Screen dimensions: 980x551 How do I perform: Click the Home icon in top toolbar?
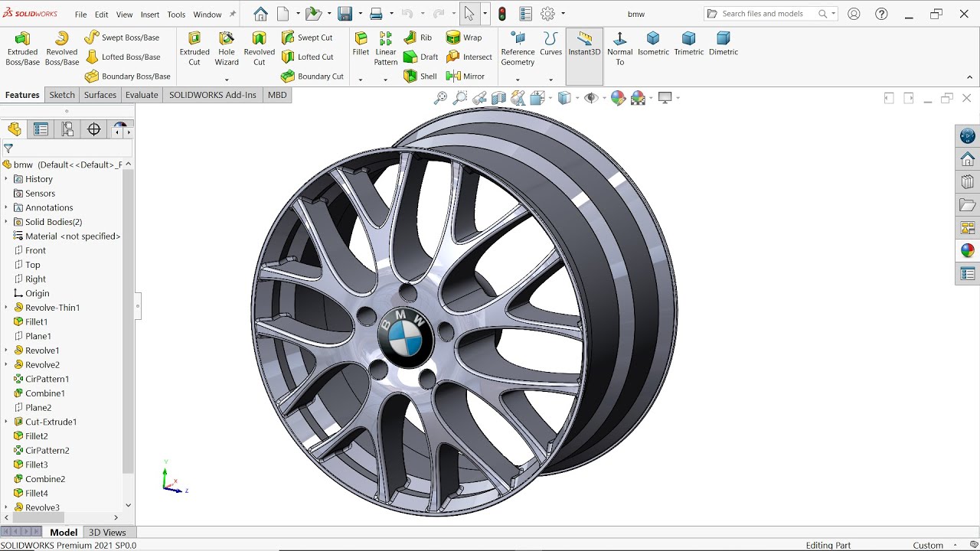click(x=260, y=14)
